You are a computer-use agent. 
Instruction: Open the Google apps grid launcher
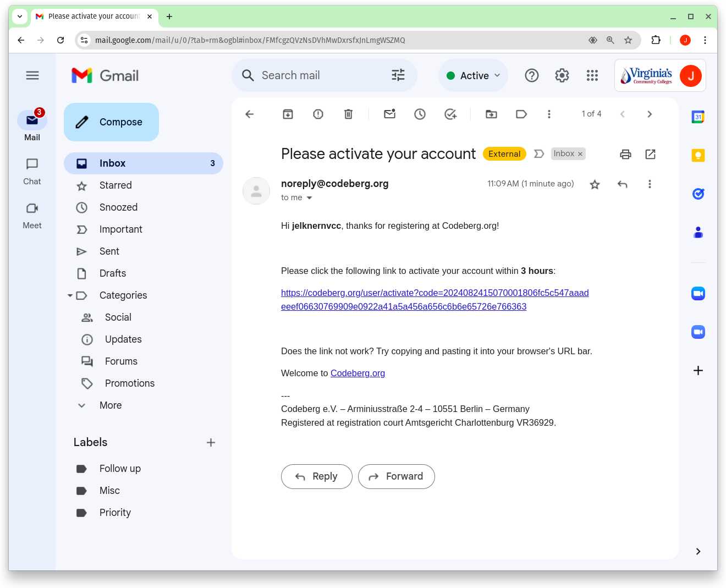pos(592,75)
